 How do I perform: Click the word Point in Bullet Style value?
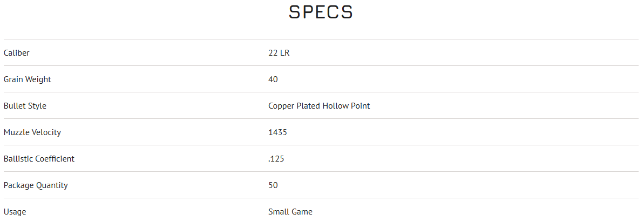tap(360, 106)
